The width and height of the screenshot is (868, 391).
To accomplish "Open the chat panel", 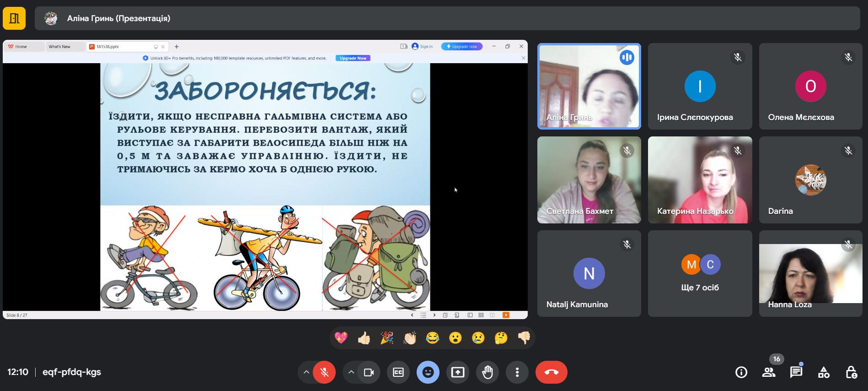I will pos(796,372).
